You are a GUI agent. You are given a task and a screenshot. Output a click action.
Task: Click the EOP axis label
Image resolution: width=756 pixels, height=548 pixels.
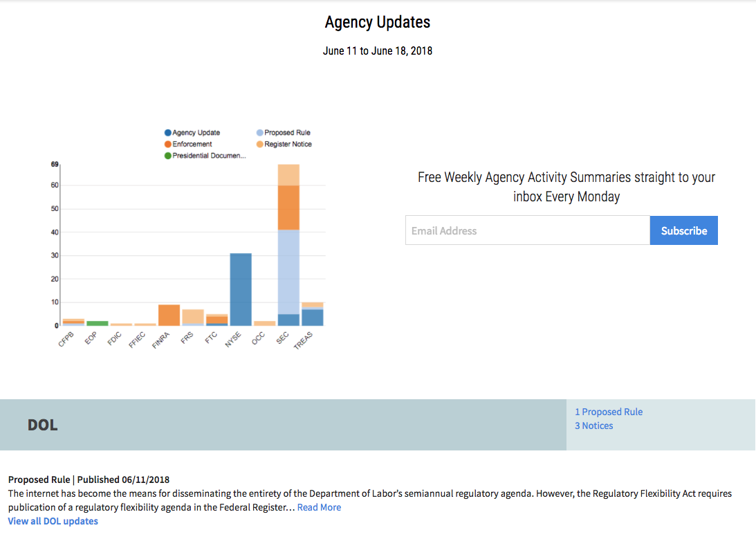click(91, 338)
